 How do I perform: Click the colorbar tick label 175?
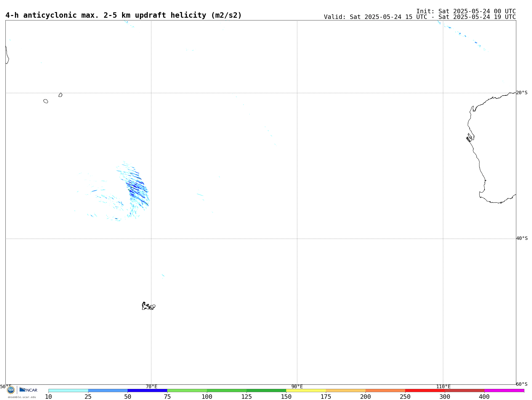[x=326, y=397]
